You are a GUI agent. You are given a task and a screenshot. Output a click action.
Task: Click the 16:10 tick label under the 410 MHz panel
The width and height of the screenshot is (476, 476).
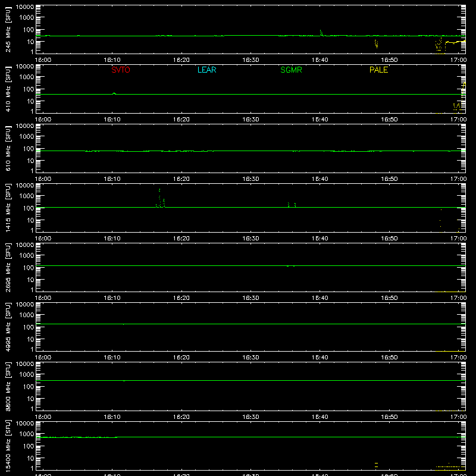112,120
